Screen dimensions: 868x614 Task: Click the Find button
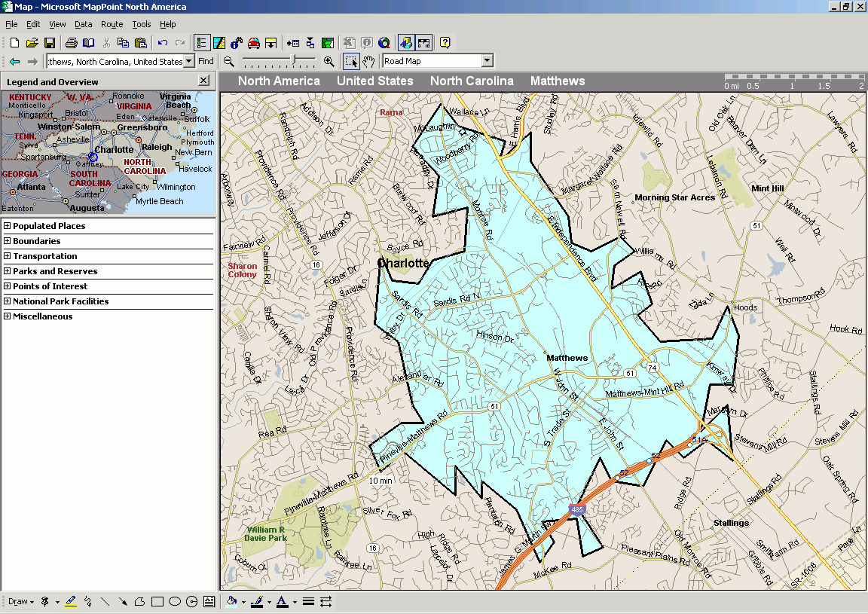(x=206, y=61)
